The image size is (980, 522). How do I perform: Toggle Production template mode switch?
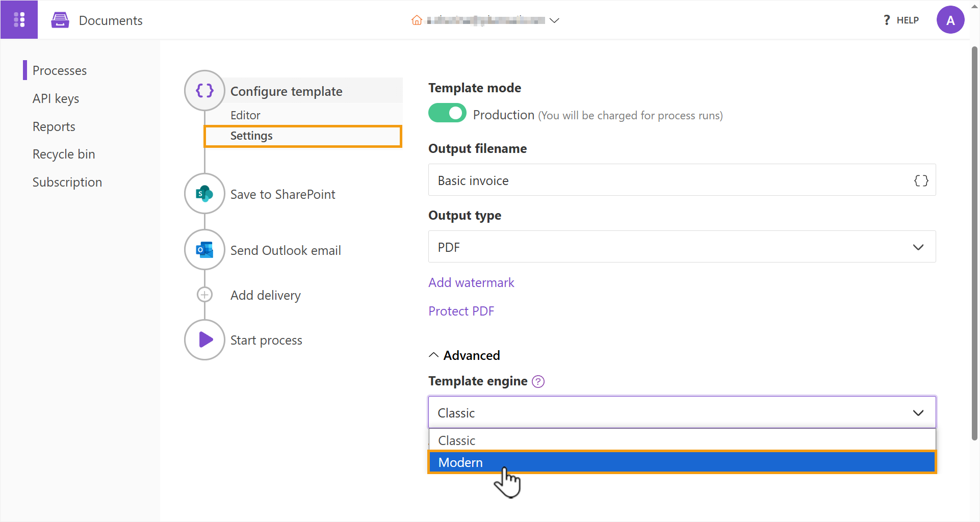point(447,113)
